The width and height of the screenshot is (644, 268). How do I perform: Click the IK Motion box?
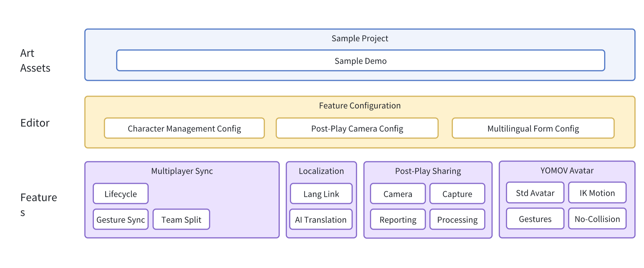pos(597,193)
